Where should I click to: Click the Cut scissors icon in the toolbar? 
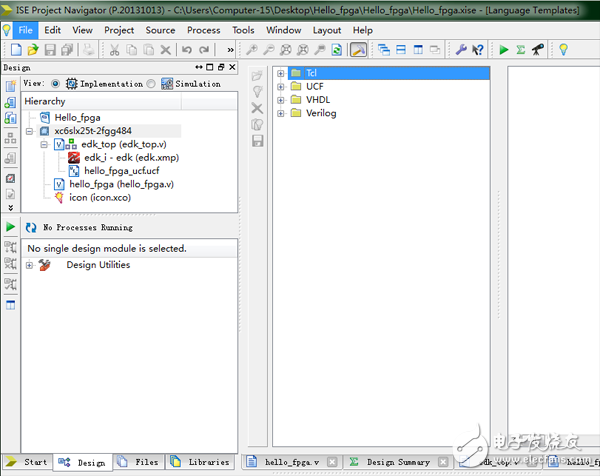click(115, 49)
